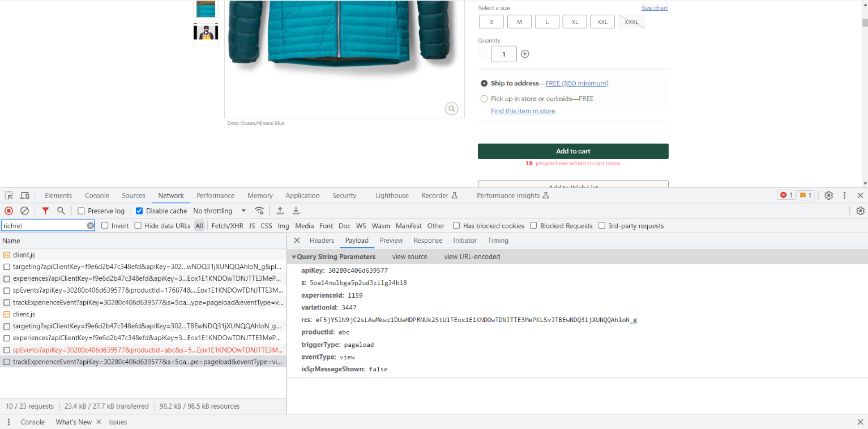The width and height of the screenshot is (868, 429).
Task: Collapse Query String Parameters section
Action: point(294,257)
